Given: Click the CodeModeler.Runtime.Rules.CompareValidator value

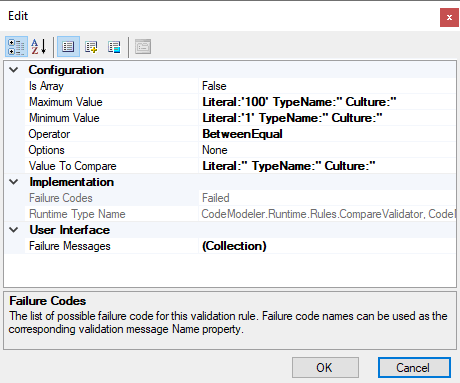Looking at the screenshot, I should click(x=327, y=214).
